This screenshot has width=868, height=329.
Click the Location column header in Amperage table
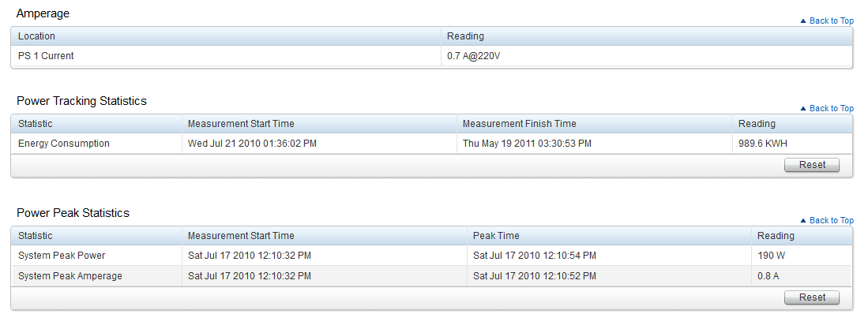point(37,36)
